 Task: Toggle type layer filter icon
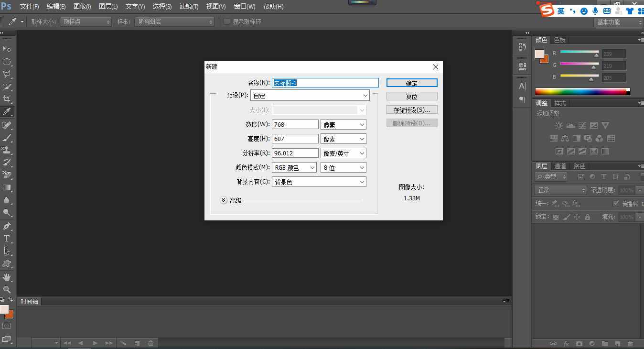coord(604,177)
